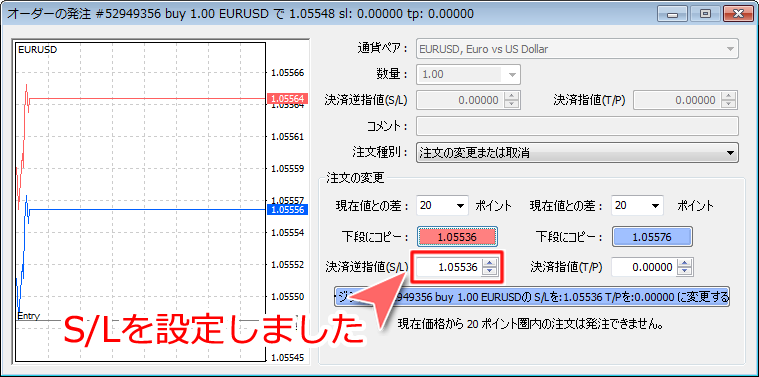The width and height of the screenshot is (759, 377).
Task: Click the lower S/L field showing 1.05536
Action: [449, 267]
